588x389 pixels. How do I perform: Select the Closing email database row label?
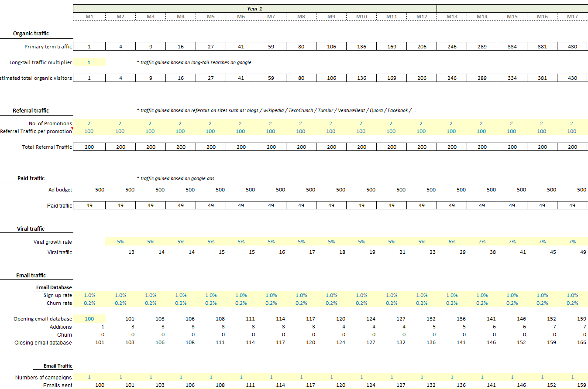[x=43, y=343]
